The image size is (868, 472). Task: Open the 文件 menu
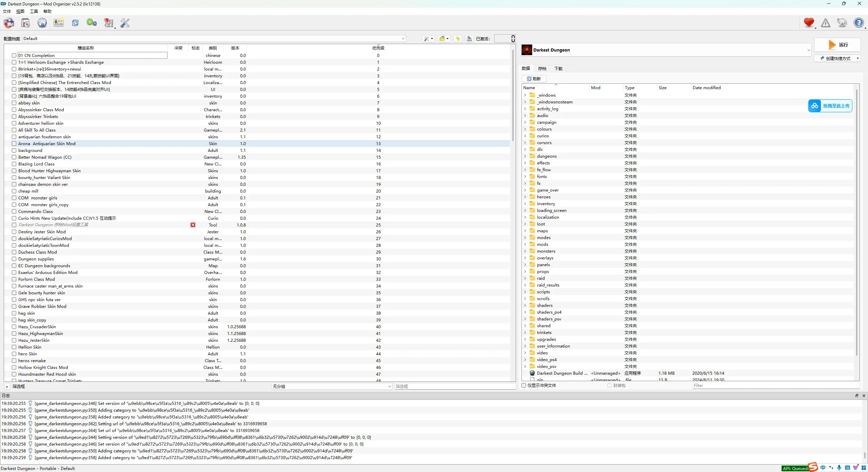pos(7,11)
